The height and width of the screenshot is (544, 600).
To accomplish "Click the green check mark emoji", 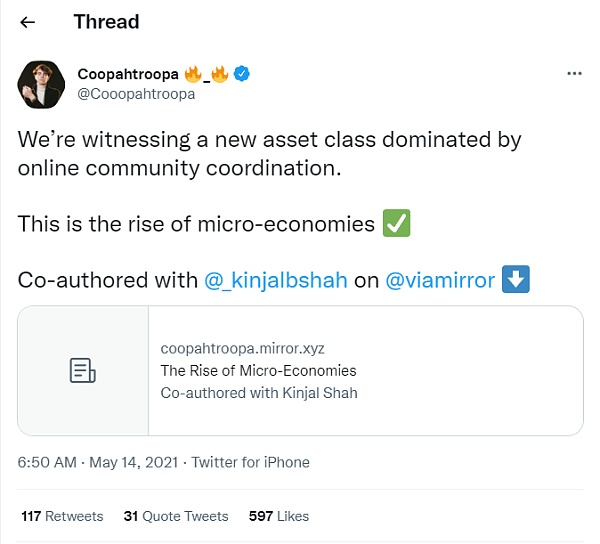I will (x=396, y=223).
